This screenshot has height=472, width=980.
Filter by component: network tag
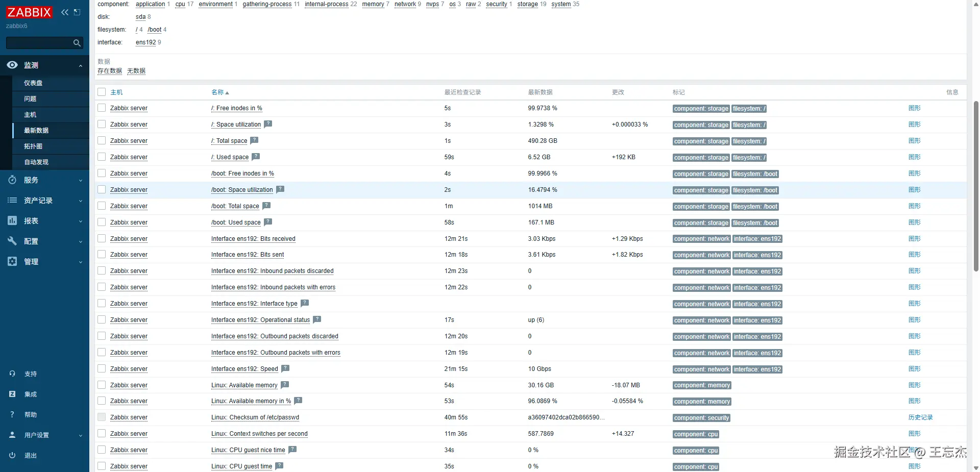pyautogui.click(x=405, y=4)
